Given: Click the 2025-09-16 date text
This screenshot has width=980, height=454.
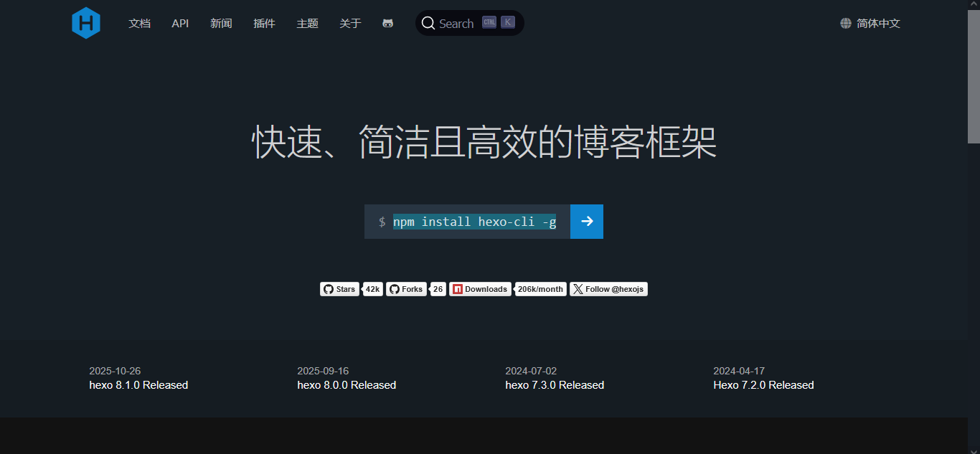Looking at the screenshot, I should pos(323,371).
